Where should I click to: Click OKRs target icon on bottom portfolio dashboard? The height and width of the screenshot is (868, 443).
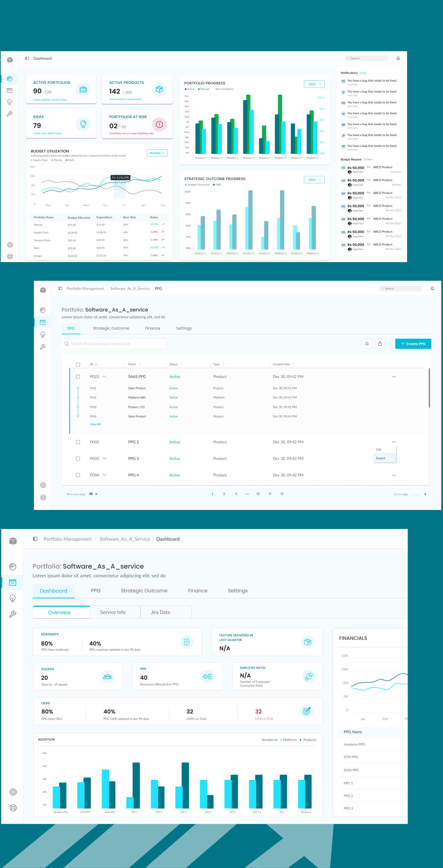[307, 711]
